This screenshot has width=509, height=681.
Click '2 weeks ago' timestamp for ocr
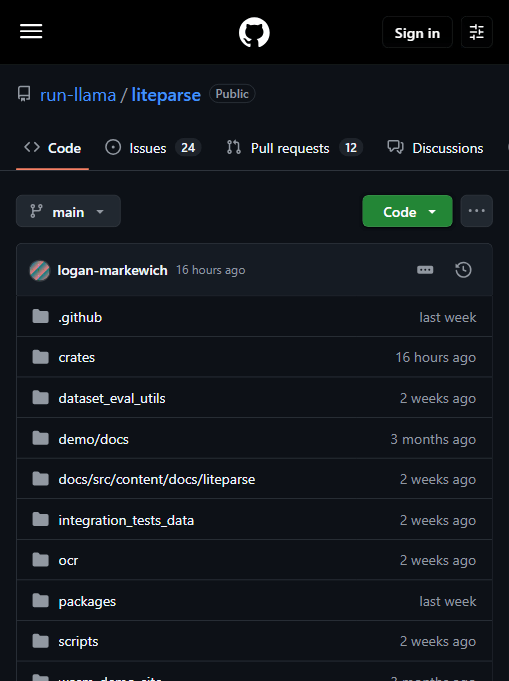[x=438, y=561]
